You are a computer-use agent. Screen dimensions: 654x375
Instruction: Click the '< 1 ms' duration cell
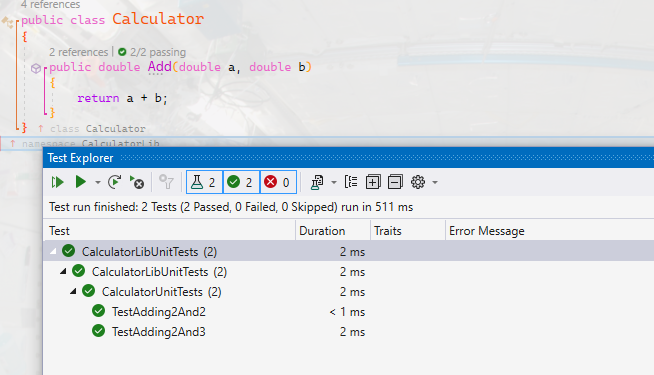(x=347, y=312)
